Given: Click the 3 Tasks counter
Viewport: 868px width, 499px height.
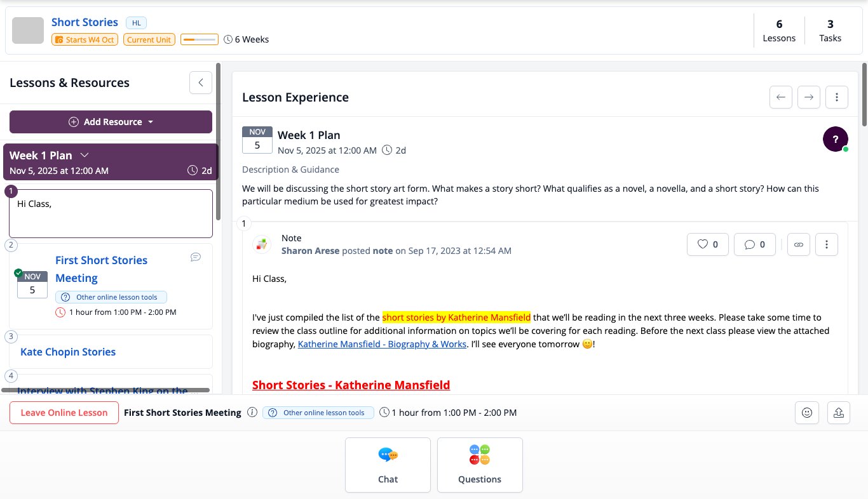Looking at the screenshot, I should pos(830,30).
